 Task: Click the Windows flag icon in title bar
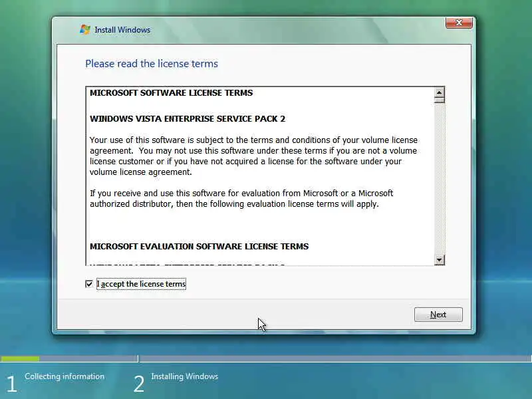pos(85,29)
